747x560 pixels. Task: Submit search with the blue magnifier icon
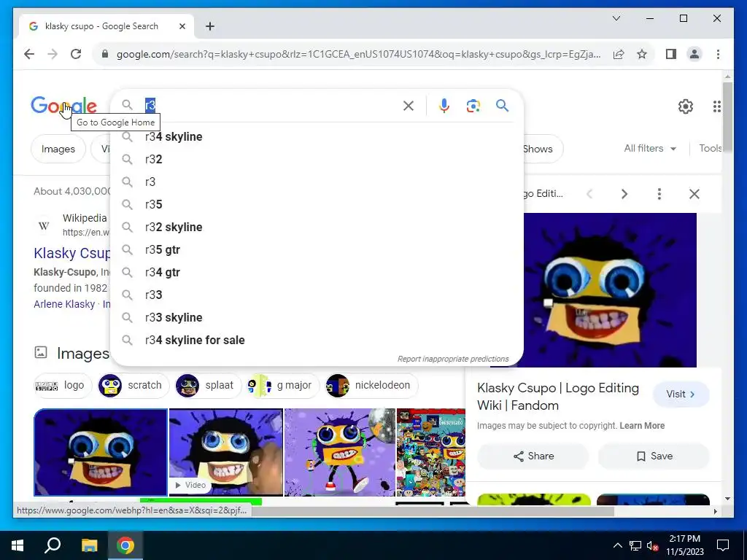coord(502,105)
